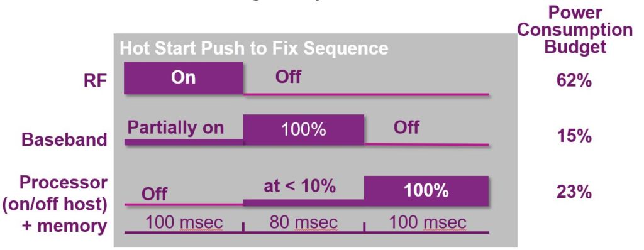This screenshot has width=644, height=250.
Task: Click the '80 msec' timeline label
Action: tap(304, 222)
